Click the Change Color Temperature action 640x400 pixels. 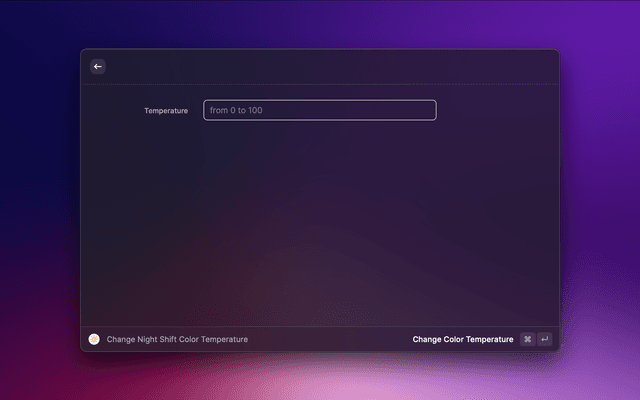coord(462,339)
